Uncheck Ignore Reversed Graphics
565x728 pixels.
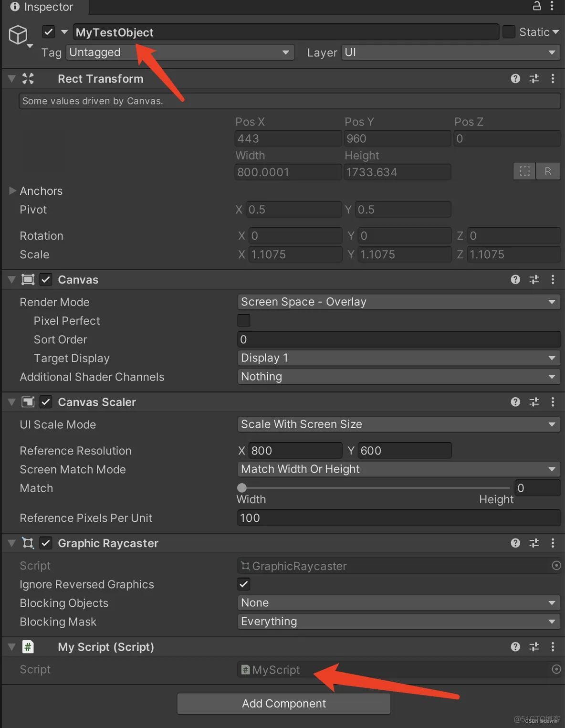[243, 584]
